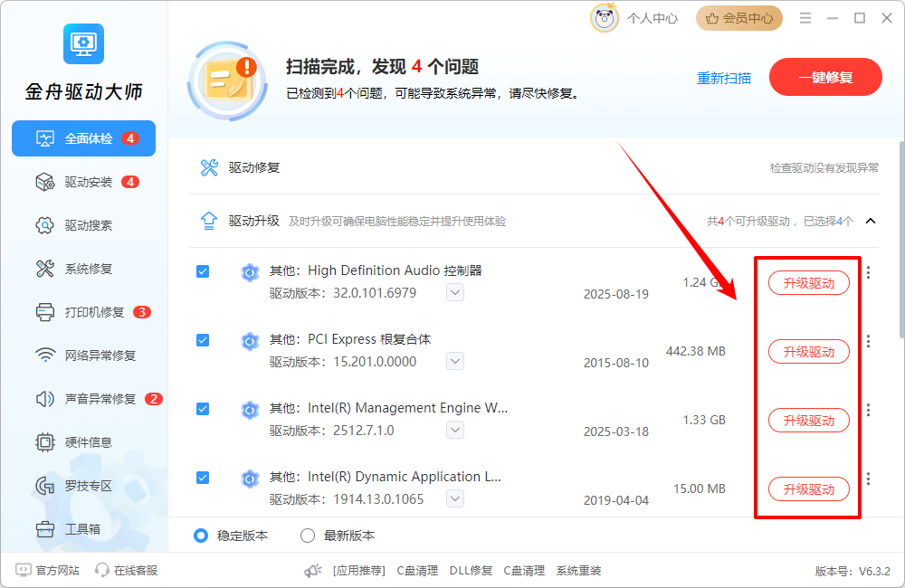Click 声音异常修复 speaker icon
Viewport: 905px width, 588px height.
click(45, 399)
